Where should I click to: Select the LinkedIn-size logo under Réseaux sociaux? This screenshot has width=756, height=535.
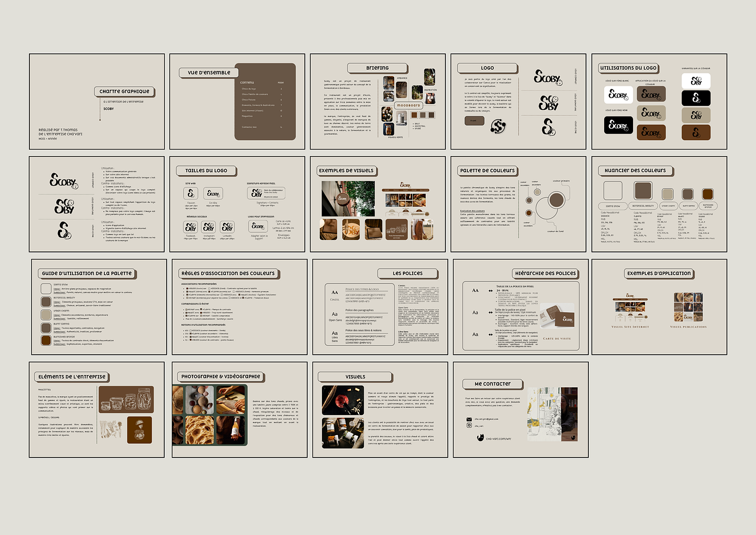pyautogui.click(x=227, y=227)
